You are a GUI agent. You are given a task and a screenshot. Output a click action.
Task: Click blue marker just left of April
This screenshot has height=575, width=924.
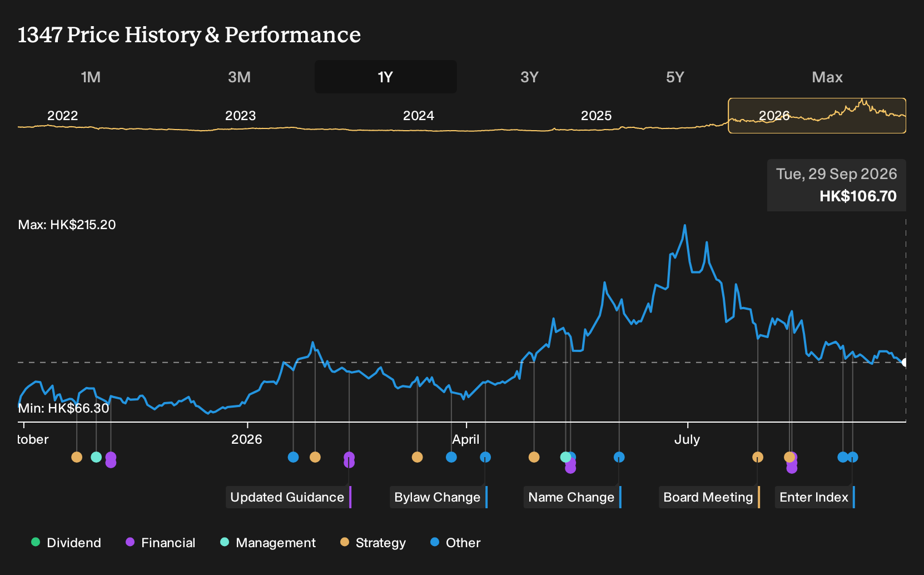[x=451, y=457]
